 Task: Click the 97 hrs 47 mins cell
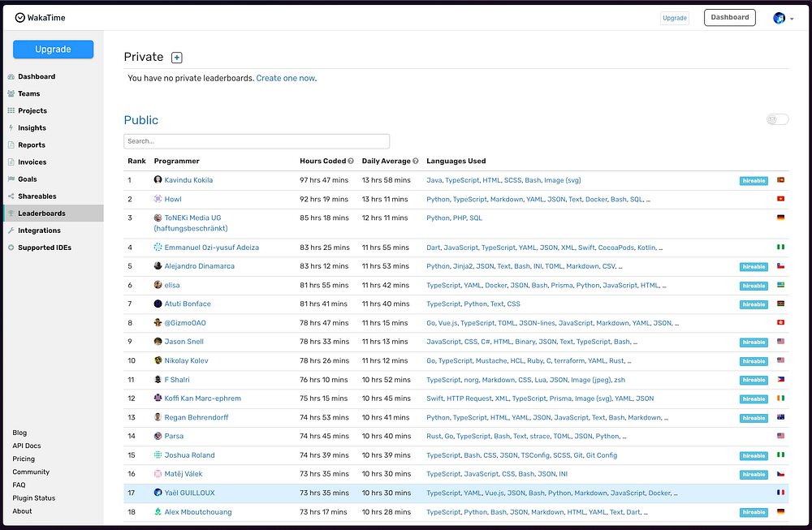tap(324, 180)
